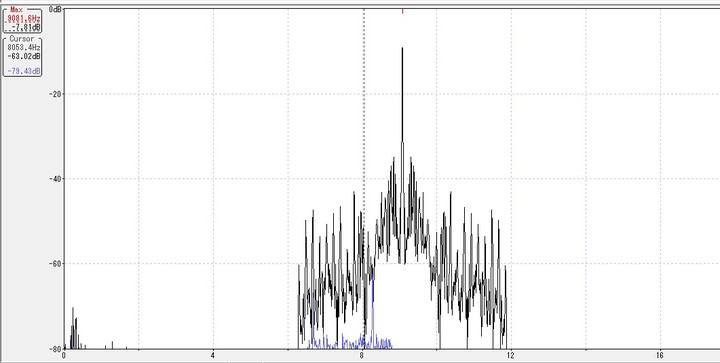This screenshot has height=363, width=720.
Task: Click the Cursor panel title
Action: [22, 39]
